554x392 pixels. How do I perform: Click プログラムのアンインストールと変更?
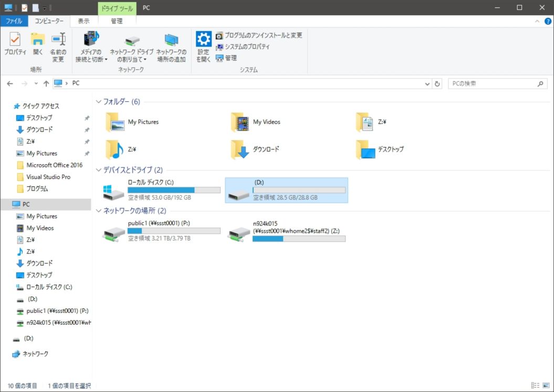pyautogui.click(x=263, y=36)
